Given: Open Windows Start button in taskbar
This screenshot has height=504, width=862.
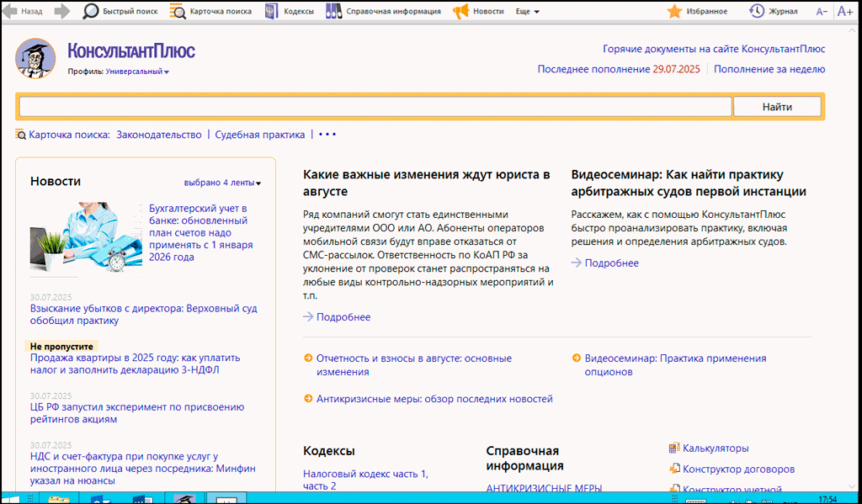Looking at the screenshot, I should (x=11, y=499).
